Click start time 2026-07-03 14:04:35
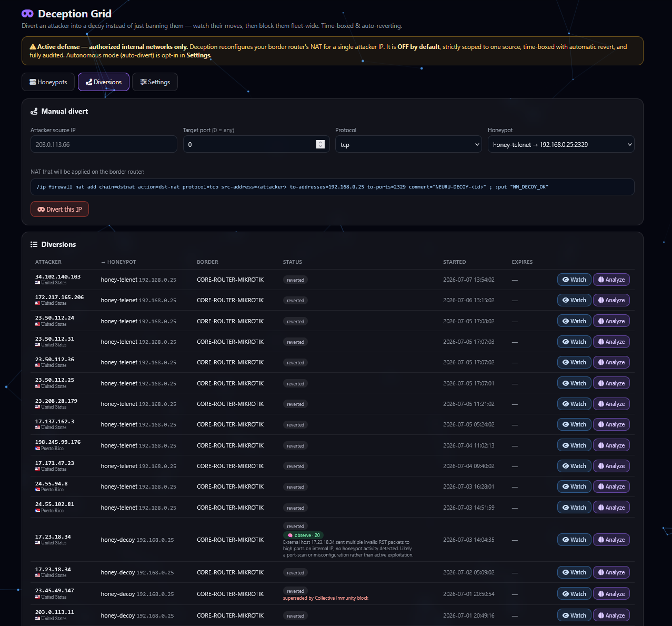 (469, 540)
